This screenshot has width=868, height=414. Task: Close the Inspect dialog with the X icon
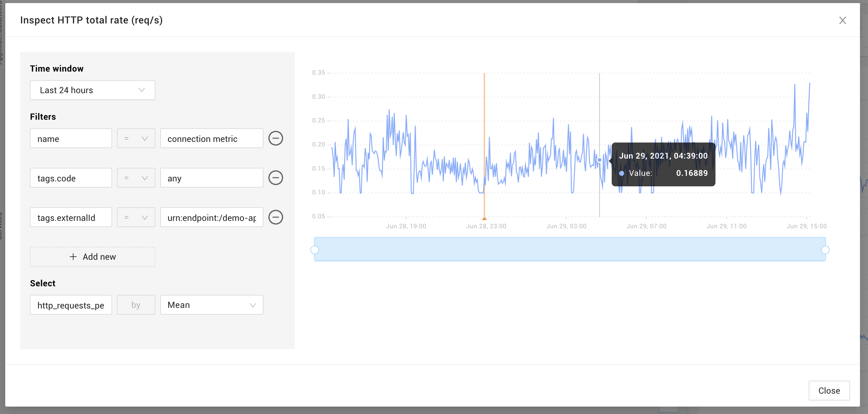pos(842,21)
